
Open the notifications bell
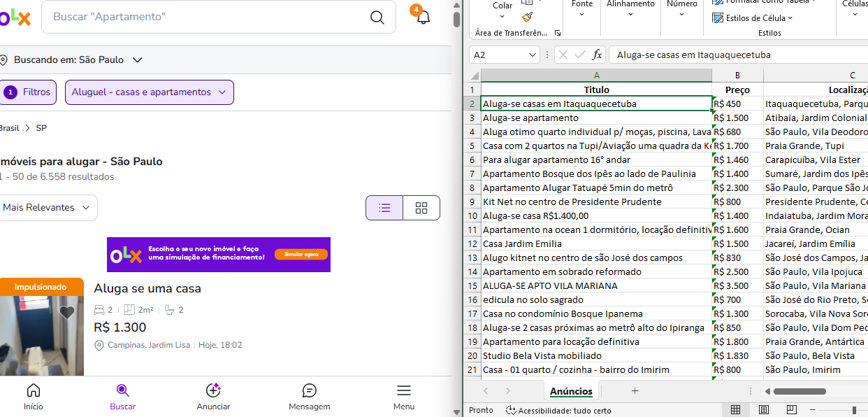(x=423, y=17)
